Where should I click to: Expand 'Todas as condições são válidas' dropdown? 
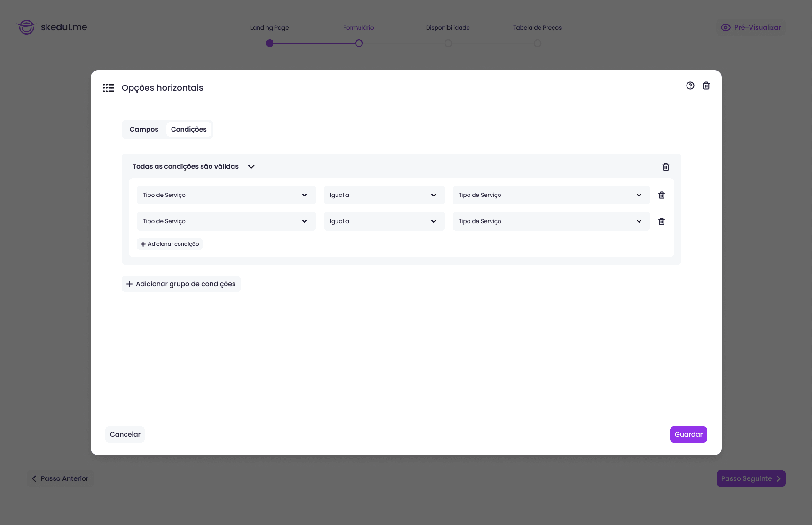coord(194,166)
